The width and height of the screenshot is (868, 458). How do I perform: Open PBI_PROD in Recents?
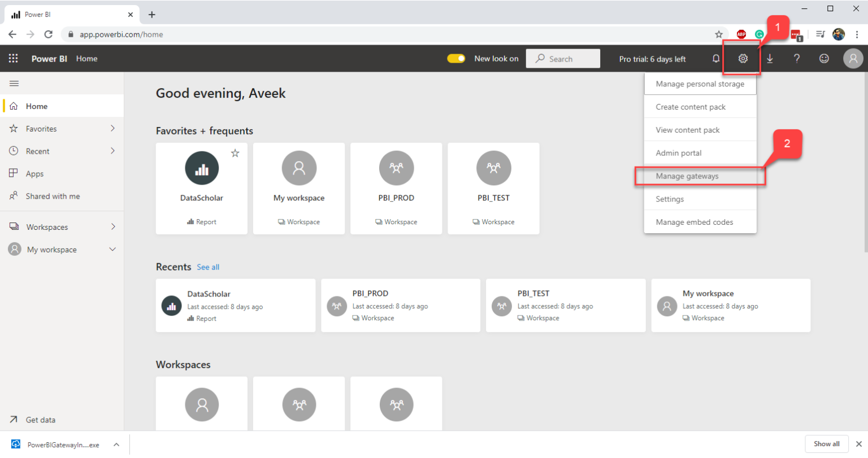[x=401, y=306]
